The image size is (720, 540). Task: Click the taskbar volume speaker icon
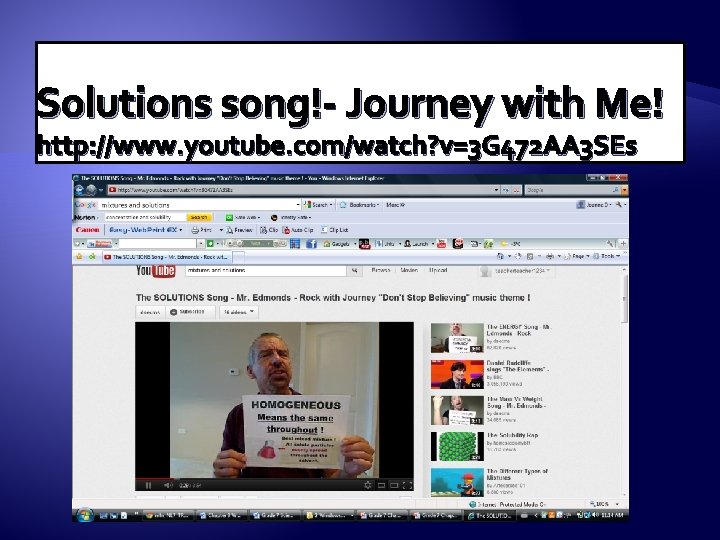(x=595, y=515)
